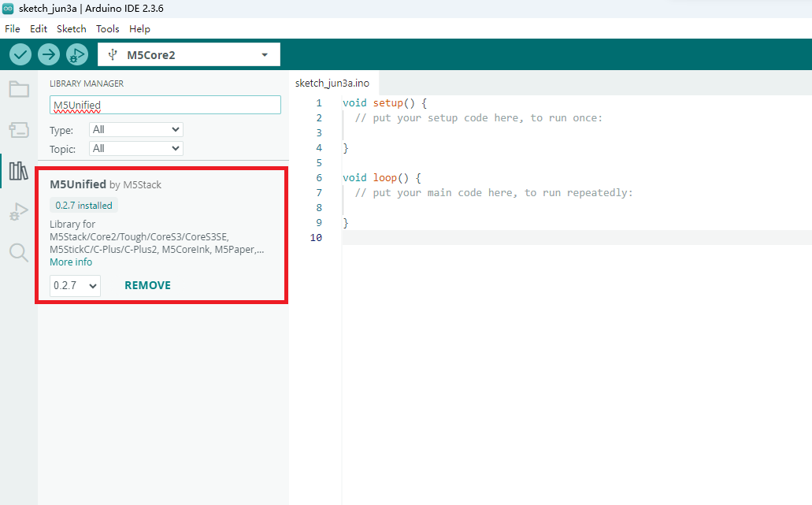Place cursor on void loop() line
The width and height of the screenshot is (812, 505).
[x=382, y=178]
